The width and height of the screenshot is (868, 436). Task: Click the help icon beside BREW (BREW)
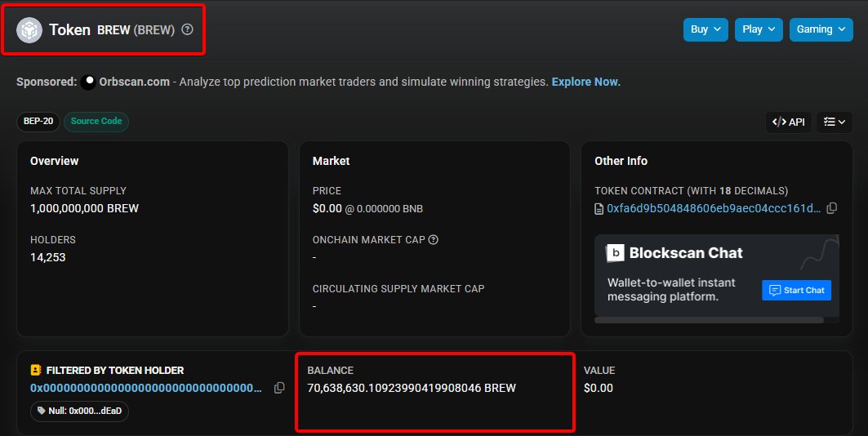pyautogui.click(x=188, y=29)
